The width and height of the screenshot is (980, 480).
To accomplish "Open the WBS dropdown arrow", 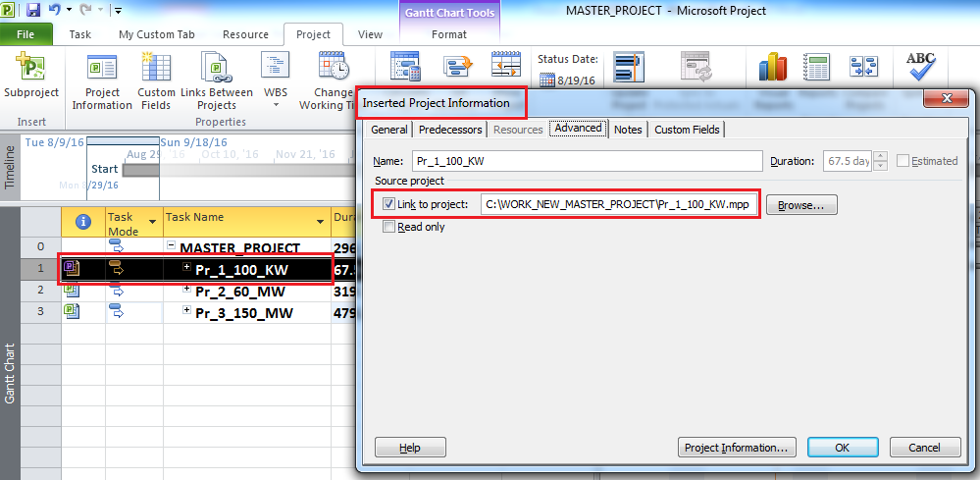I will click(276, 105).
